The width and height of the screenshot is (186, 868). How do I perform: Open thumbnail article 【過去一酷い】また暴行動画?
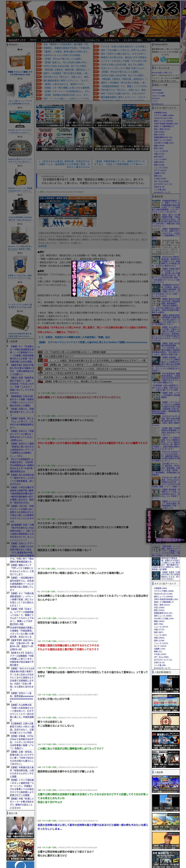tap(79, 116)
